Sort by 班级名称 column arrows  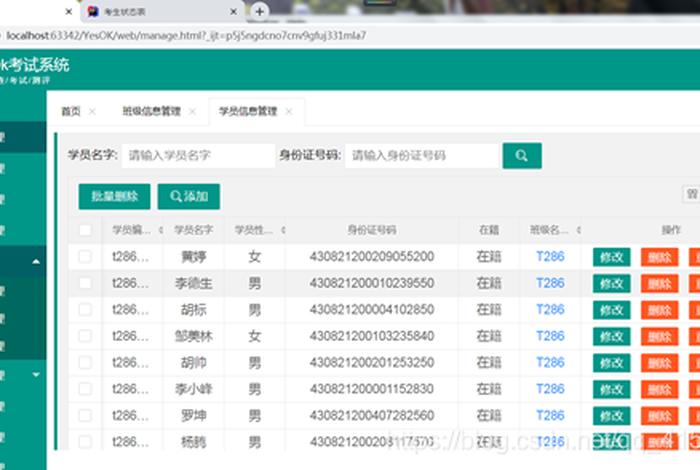point(579,230)
